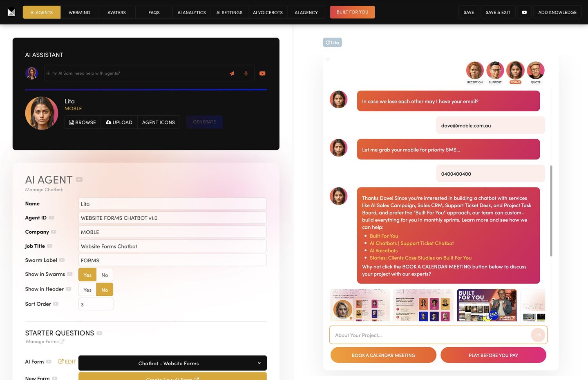Click the video icon in top toolbar
This screenshot has width=588, height=380.
(524, 12)
